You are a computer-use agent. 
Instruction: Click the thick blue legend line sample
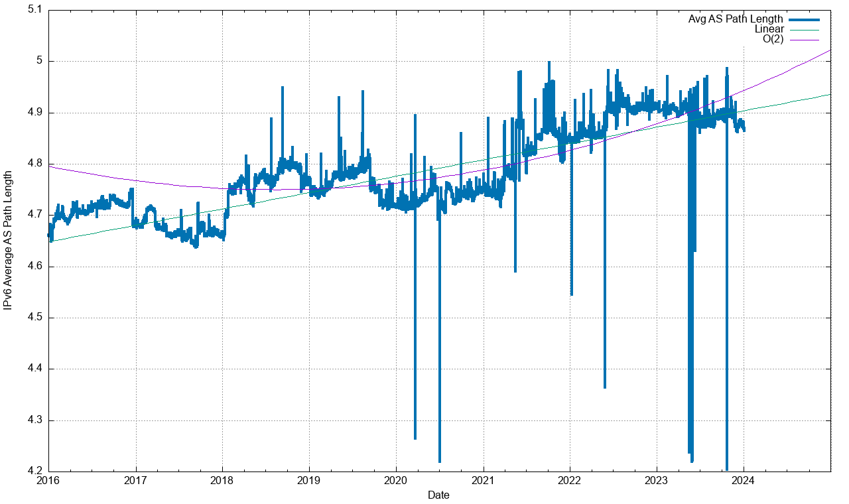pos(805,19)
